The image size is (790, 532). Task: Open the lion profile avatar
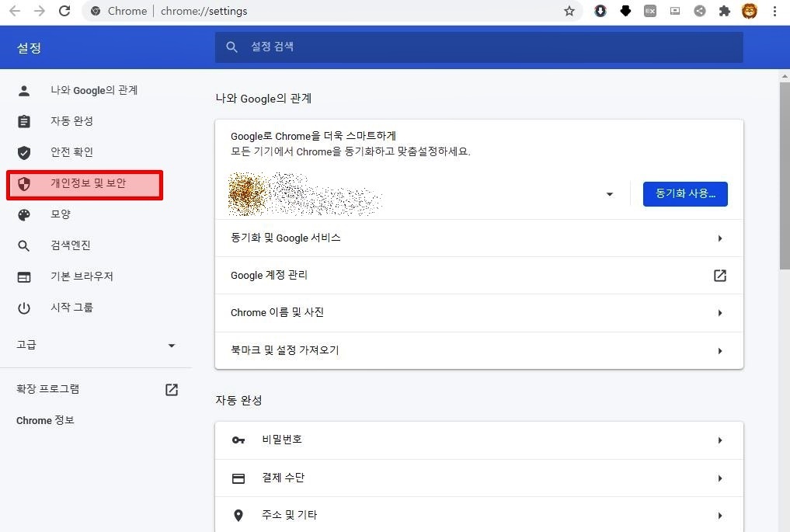click(x=749, y=11)
